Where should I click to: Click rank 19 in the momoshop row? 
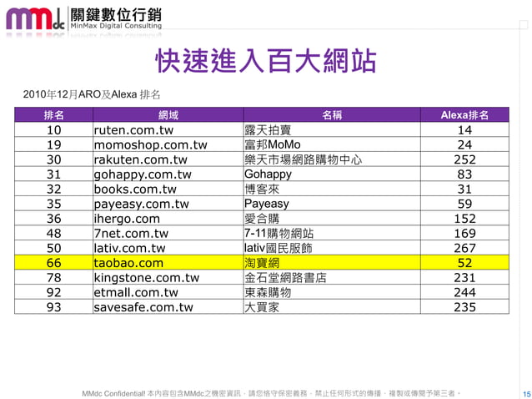click(x=53, y=144)
